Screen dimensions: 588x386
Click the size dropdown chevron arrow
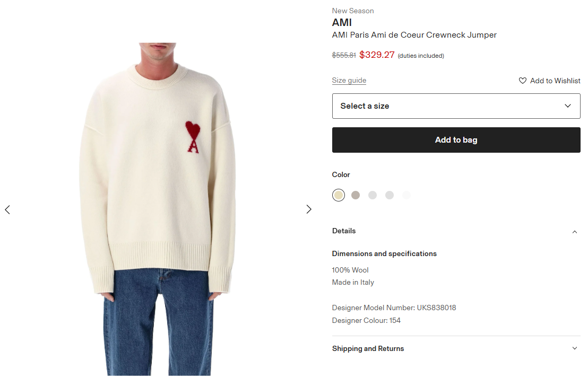click(x=568, y=106)
